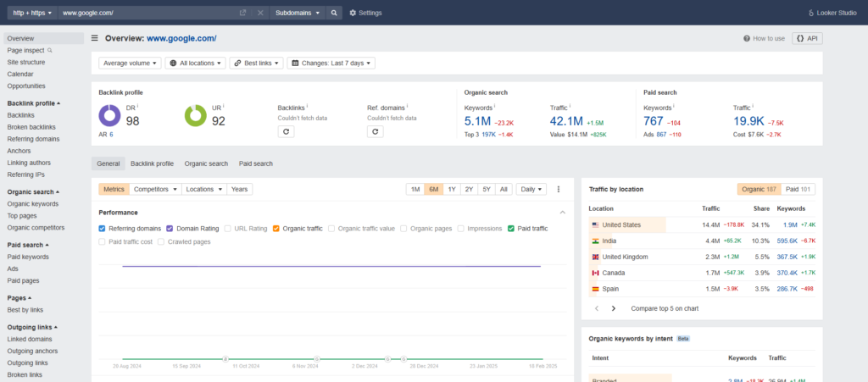Collapse the Performance section chevron
Viewport: 868px width, 382px height.
tap(563, 213)
